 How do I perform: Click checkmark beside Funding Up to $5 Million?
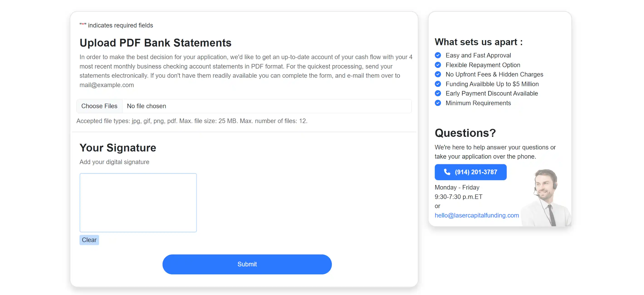(438, 84)
